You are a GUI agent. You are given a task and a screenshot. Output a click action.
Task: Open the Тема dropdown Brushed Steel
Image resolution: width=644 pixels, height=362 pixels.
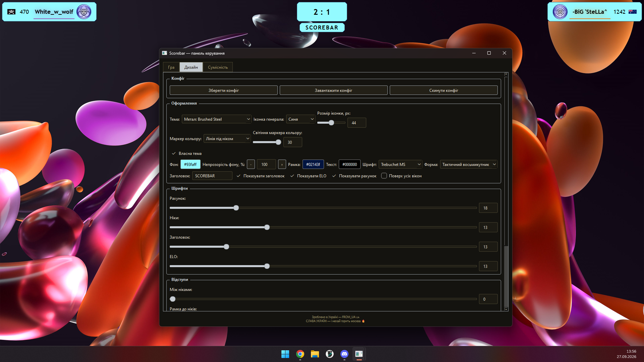point(216,119)
